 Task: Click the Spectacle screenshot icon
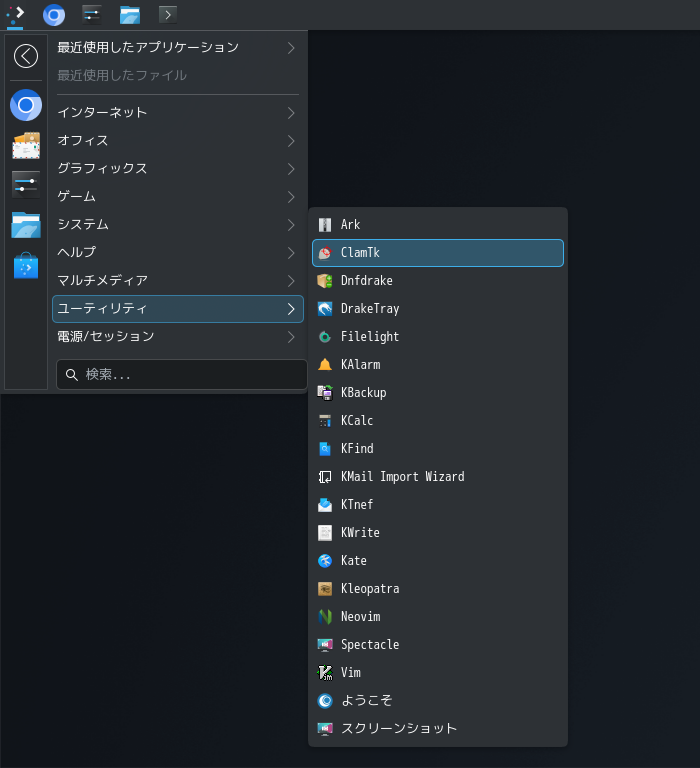pos(325,645)
